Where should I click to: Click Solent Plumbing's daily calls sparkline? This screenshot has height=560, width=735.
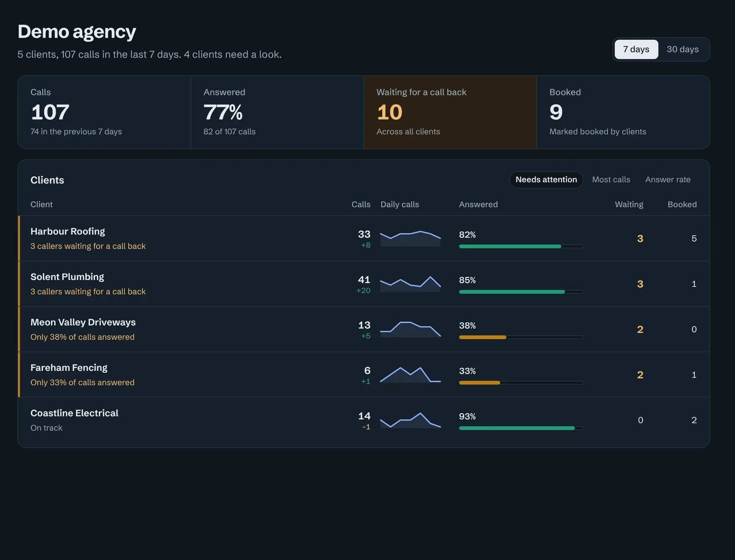click(411, 284)
